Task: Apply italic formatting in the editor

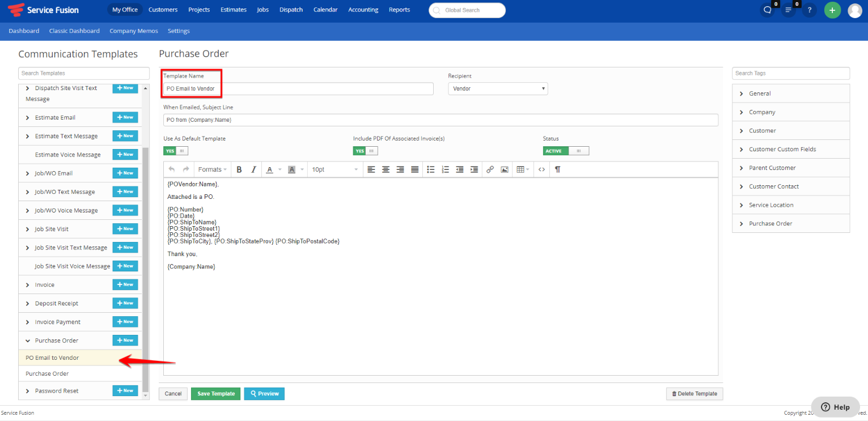Action: tap(253, 169)
